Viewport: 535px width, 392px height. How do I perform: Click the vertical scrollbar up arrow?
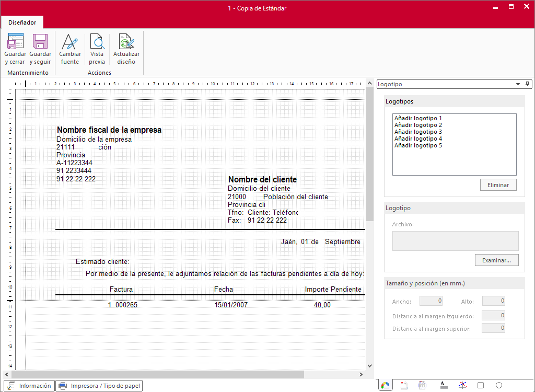click(369, 83)
